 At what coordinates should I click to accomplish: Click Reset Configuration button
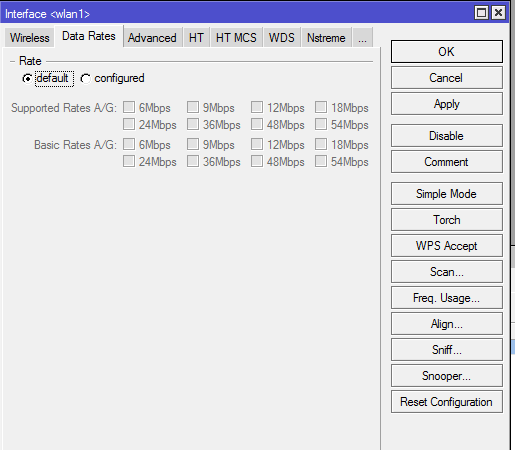[447, 402]
